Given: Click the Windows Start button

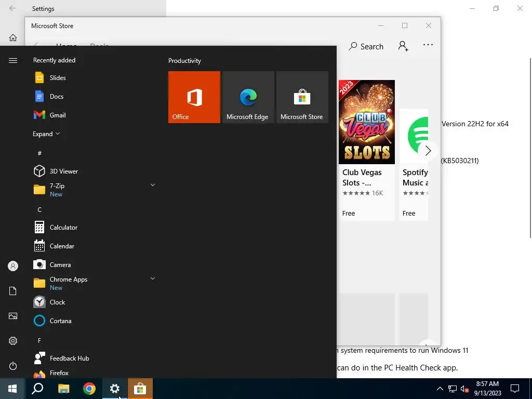Looking at the screenshot, I should pyautogui.click(x=12, y=389).
